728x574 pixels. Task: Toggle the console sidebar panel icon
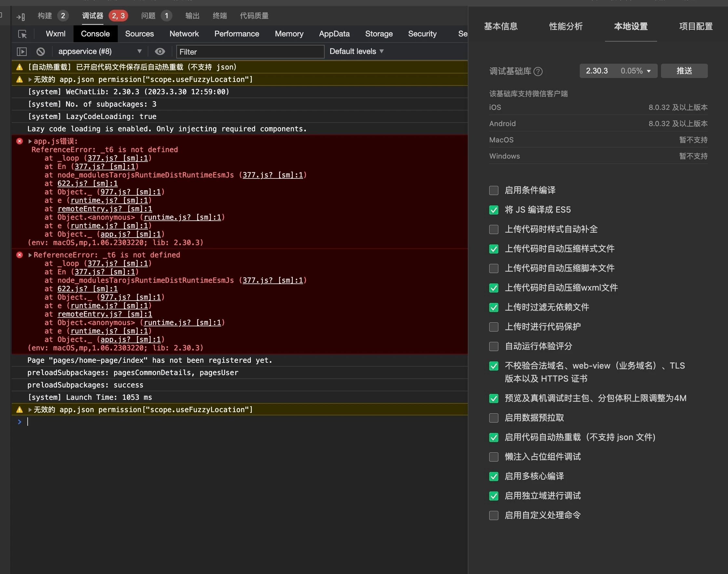pos(21,51)
